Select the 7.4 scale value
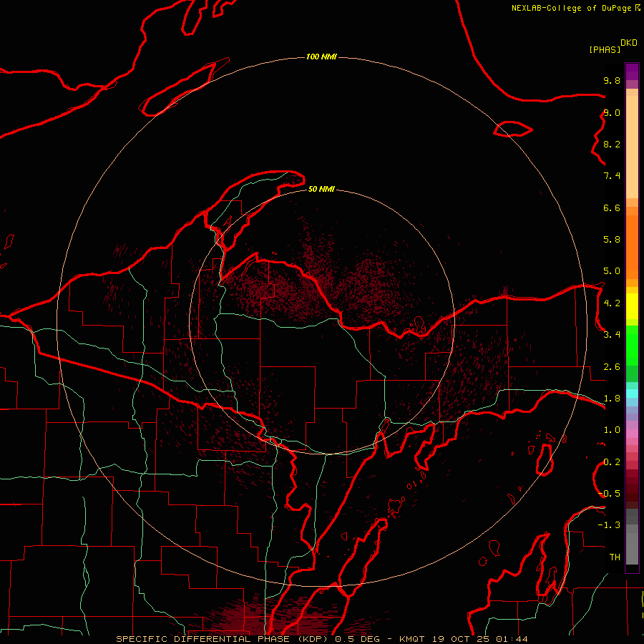This screenshot has height=644, width=644. point(612,176)
